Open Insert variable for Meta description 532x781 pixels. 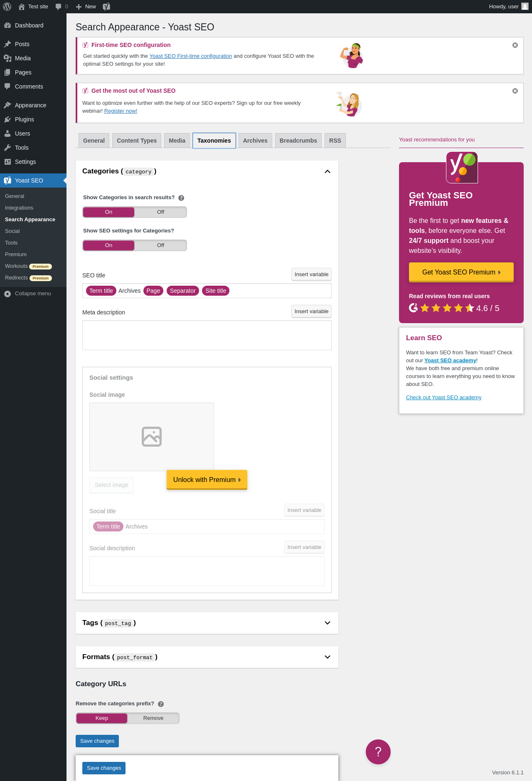click(311, 311)
